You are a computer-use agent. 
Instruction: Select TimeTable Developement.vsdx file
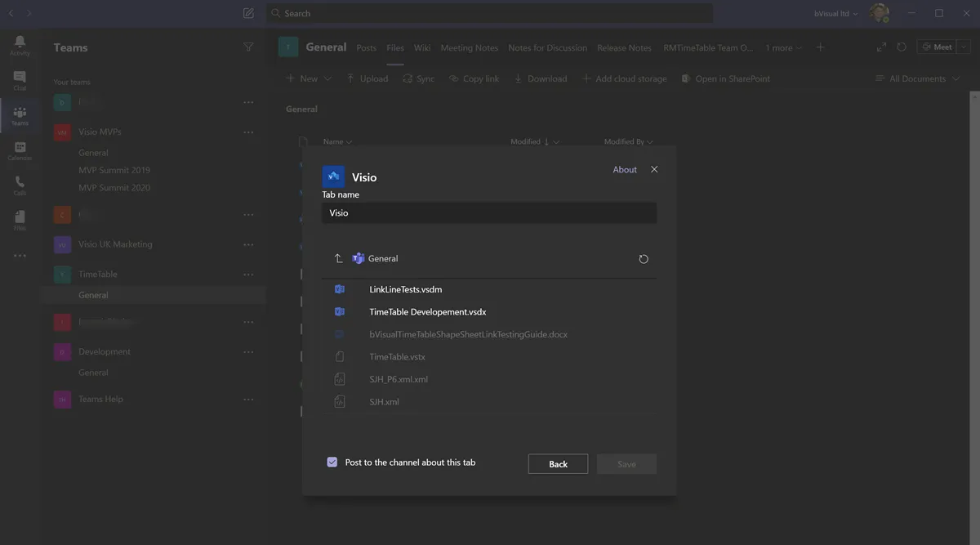427,312
